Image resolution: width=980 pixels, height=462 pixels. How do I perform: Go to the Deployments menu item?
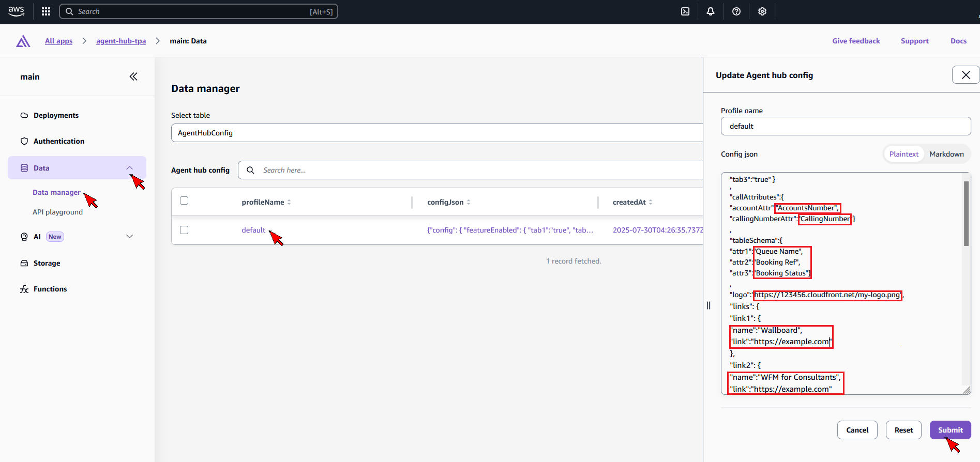click(x=56, y=115)
